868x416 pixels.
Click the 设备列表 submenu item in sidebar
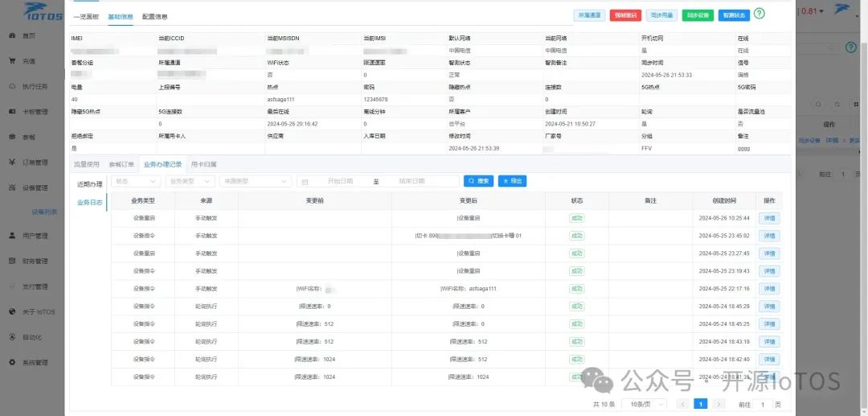coord(43,212)
